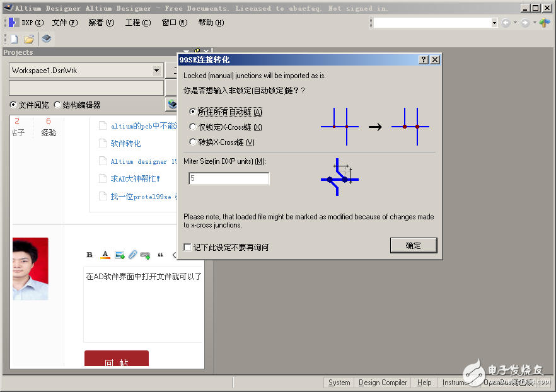Click the home page icon at top right
The width and height of the screenshot is (556, 392).
545,23
